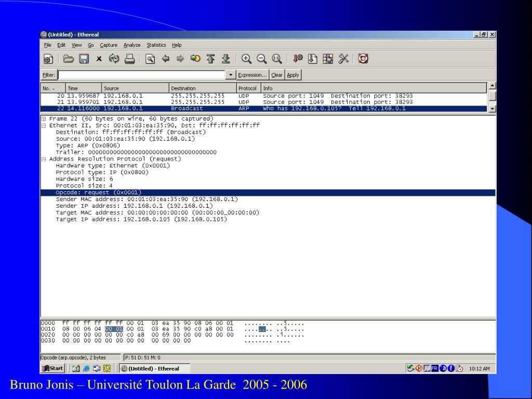
Task: Select ARP packet 22 row
Action: click(264, 109)
